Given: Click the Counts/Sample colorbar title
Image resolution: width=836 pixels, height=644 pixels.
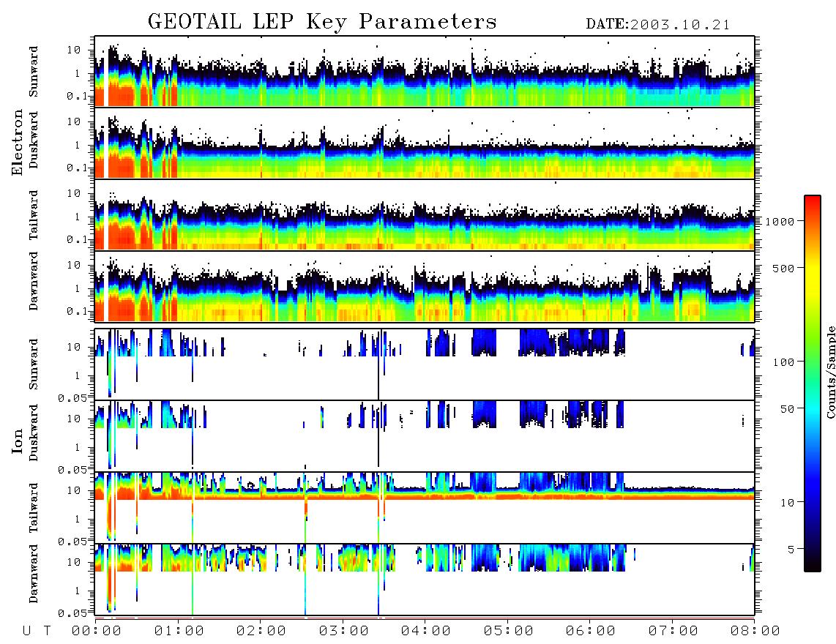Looking at the screenshot, I should pos(831,372).
